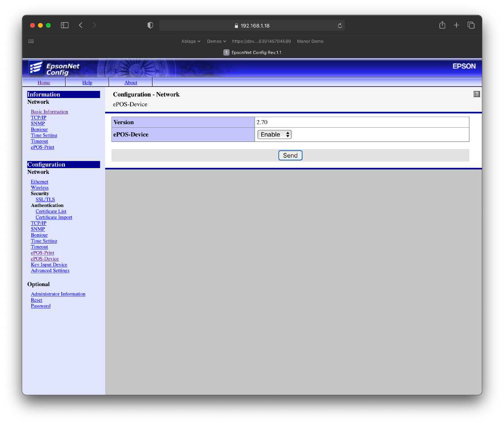Open the Share icon in toolbar
The height and width of the screenshot is (424, 504).
[442, 25]
